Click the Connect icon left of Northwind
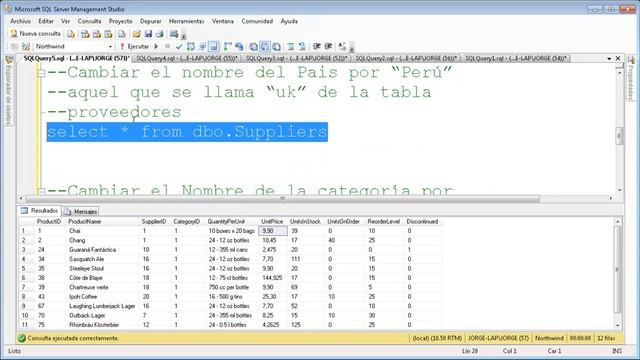640x360 pixels. point(14,47)
